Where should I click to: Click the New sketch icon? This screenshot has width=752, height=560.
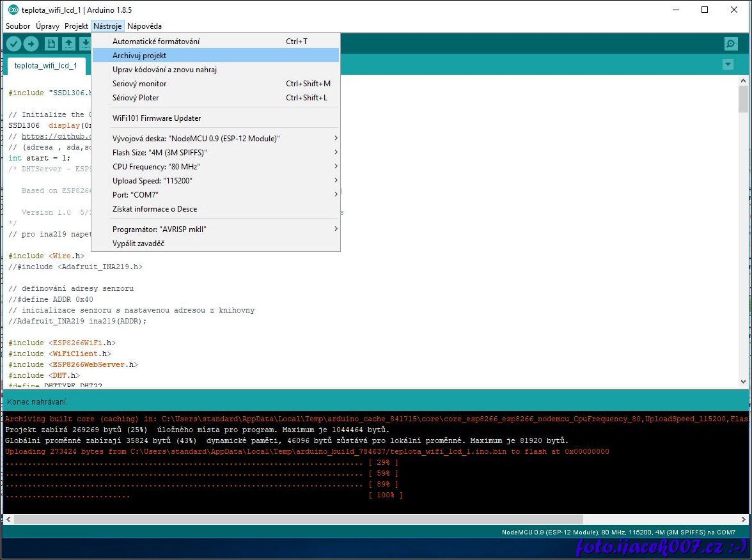click(51, 43)
